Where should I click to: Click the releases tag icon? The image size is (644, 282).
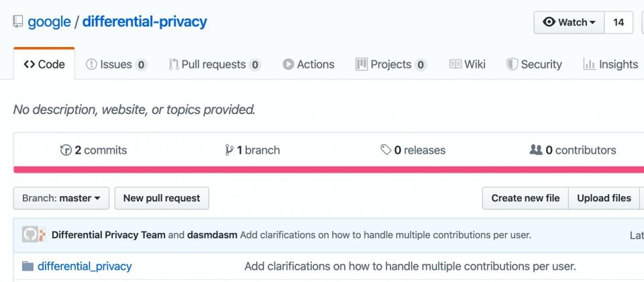386,150
